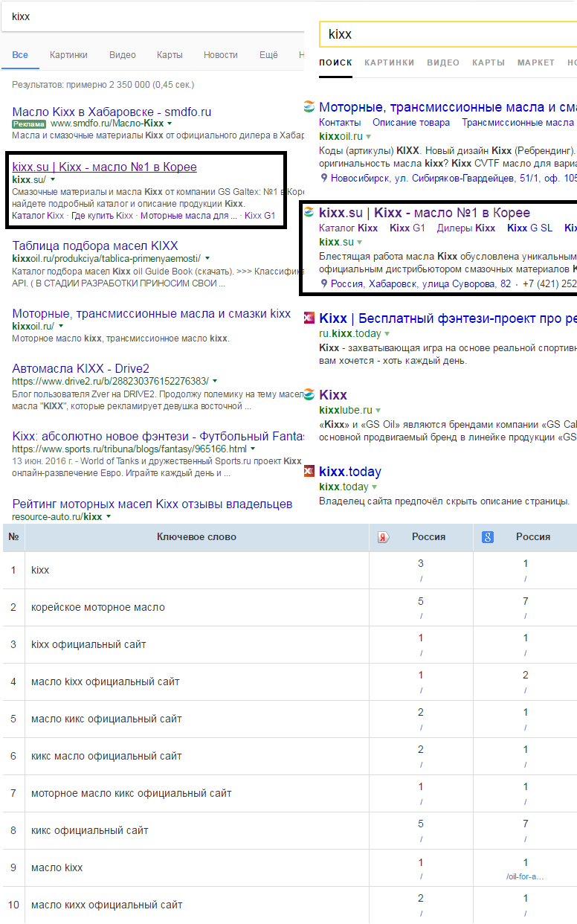This screenshot has width=577, height=924.
Task: Click the kixx.su favicon in Yandex results
Action: (x=309, y=213)
